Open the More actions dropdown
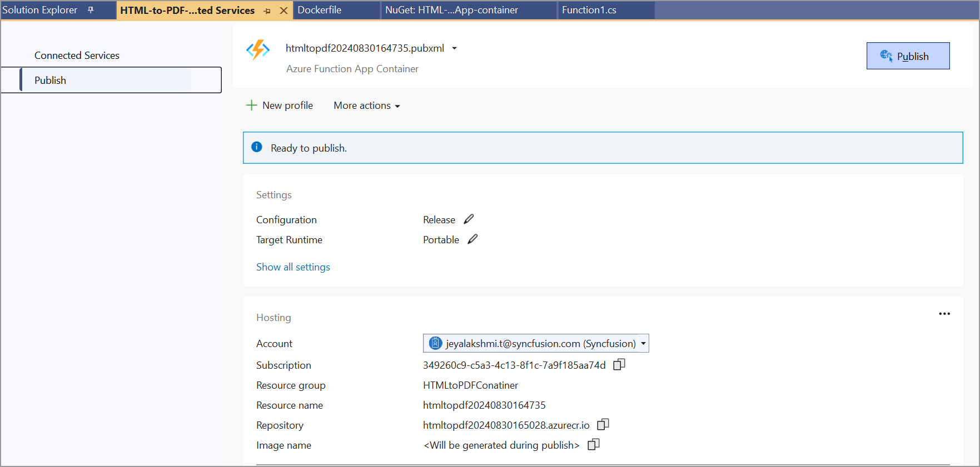Screen dimensions: 980x467 366,106
